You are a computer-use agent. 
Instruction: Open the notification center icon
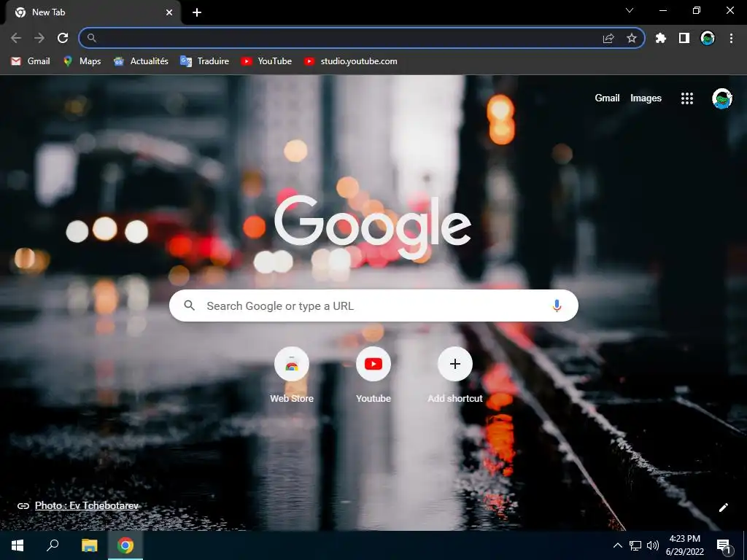(724, 545)
